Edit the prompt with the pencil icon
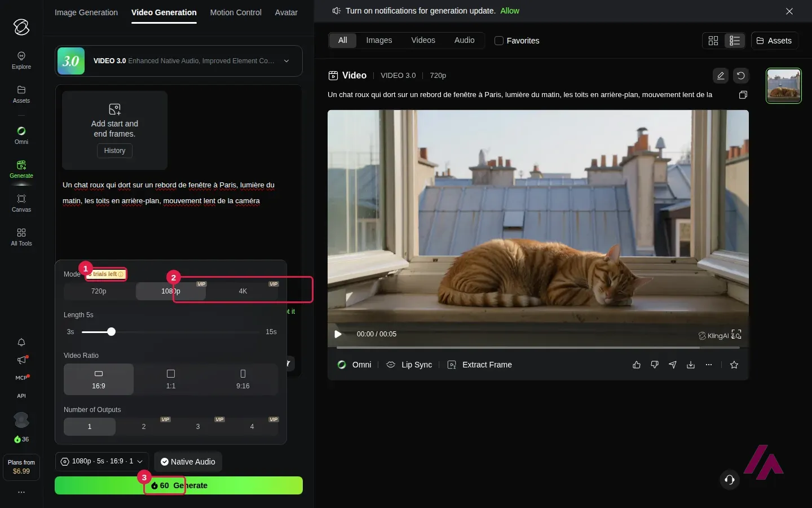The height and width of the screenshot is (508, 812). [x=721, y=76]
